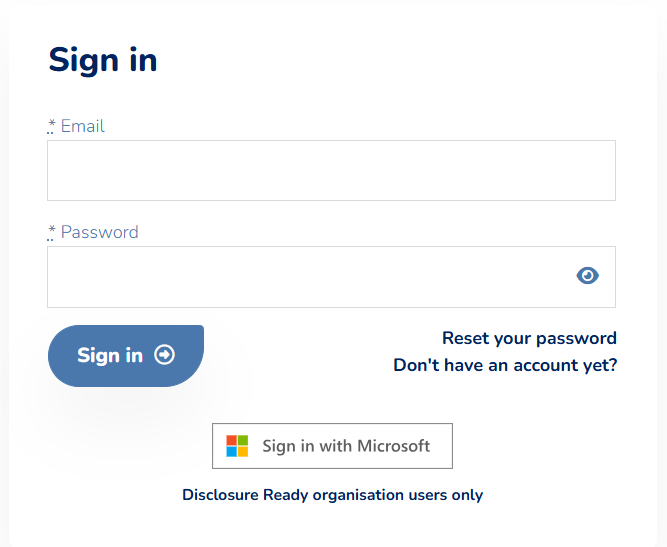Click the Sign in text on the blue button
667x547 pixels.
pos(110,356)
